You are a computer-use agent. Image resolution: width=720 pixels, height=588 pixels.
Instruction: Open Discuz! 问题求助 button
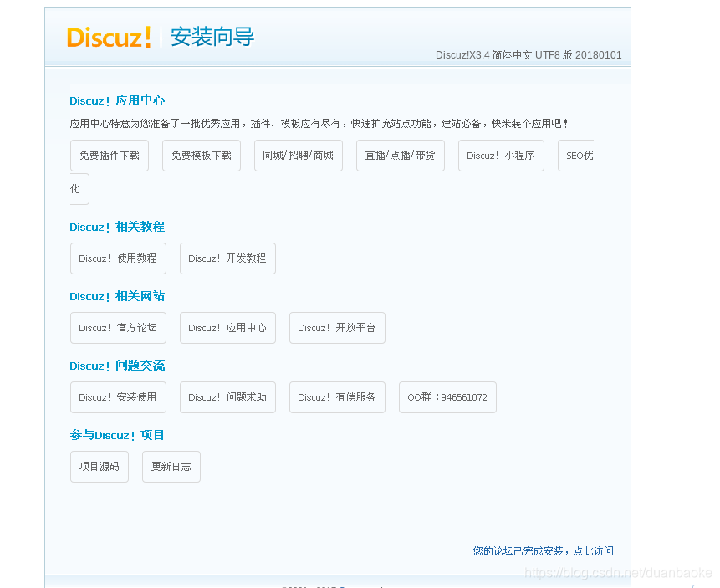227,397
